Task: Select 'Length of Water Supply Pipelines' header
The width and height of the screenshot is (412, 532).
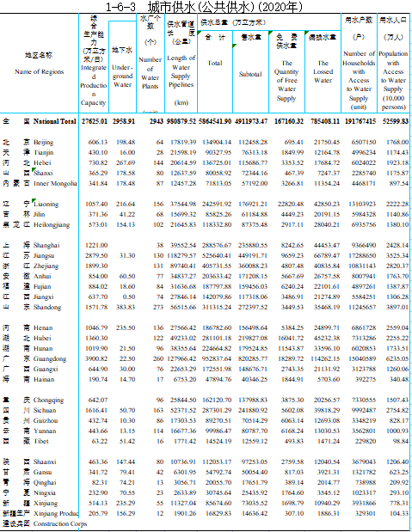Action: point(181,71)
